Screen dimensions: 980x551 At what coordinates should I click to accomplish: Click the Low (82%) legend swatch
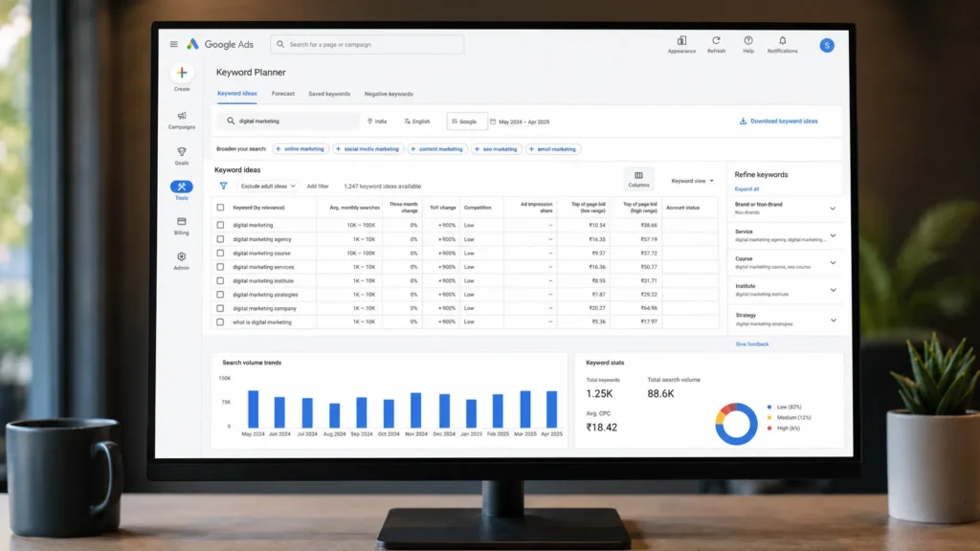[x=768, y=408]
